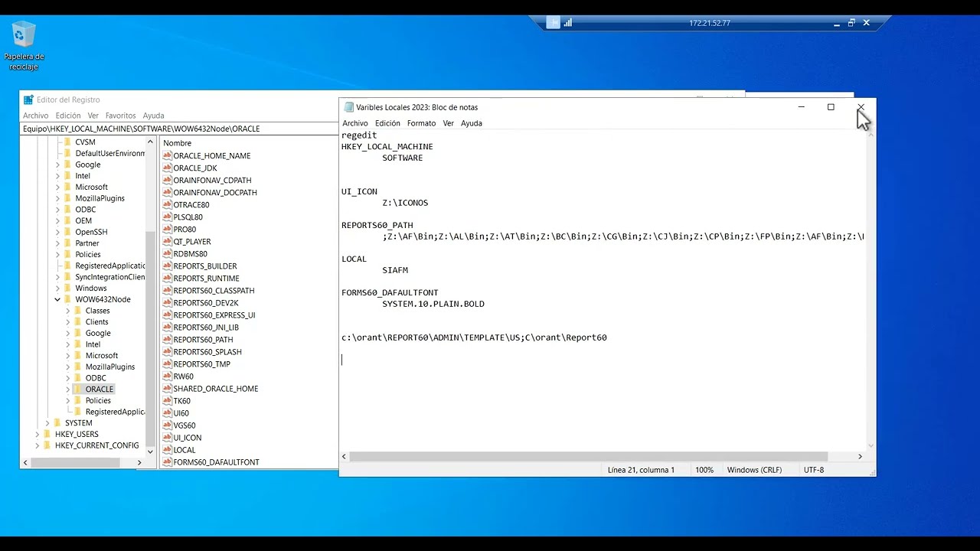Open the Papelera de reciclaje desktop icon
The height and width of the screenshot is (551, 980).
click(x=24, y=46)
